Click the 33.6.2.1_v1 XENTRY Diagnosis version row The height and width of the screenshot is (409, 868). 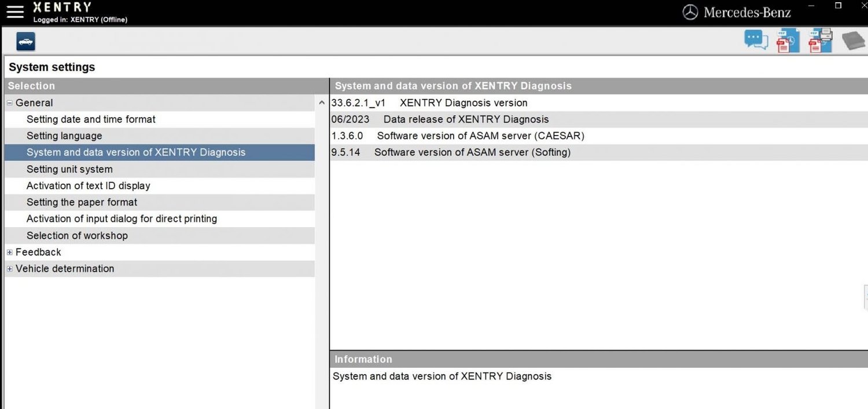599,103
